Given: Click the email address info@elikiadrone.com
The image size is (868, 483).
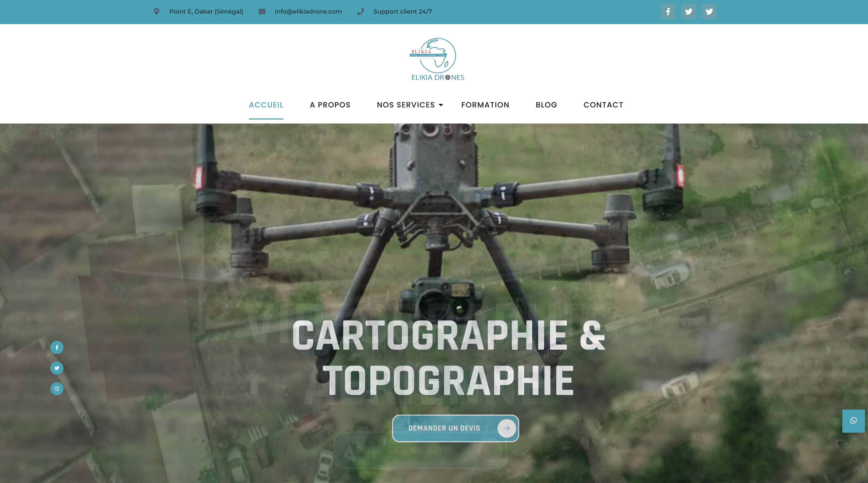Looking at the screenshot, I should tap(308, 11).
